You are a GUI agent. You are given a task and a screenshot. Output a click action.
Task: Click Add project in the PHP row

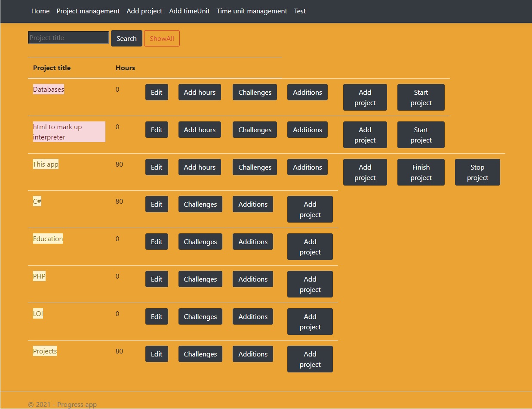click(310, 284)
